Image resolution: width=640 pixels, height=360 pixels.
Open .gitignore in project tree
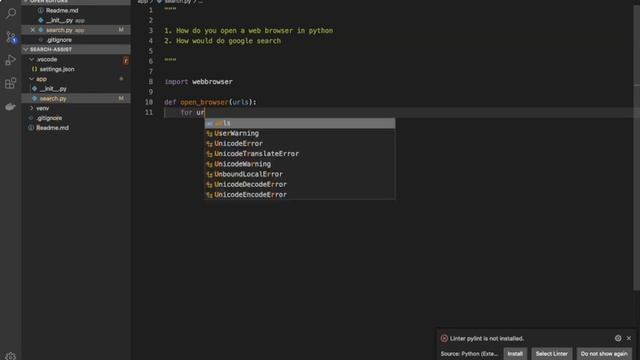coord(49,118)
